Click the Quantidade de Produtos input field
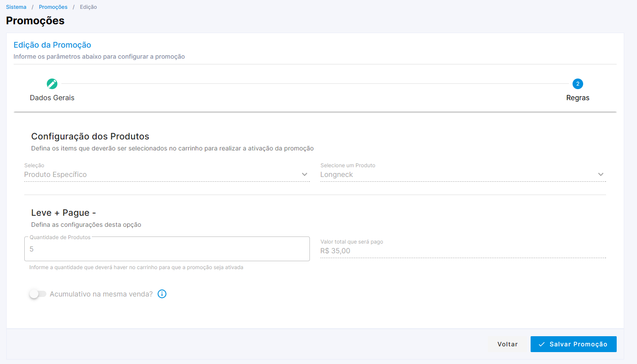637x364 pixels. pos(167,249)
